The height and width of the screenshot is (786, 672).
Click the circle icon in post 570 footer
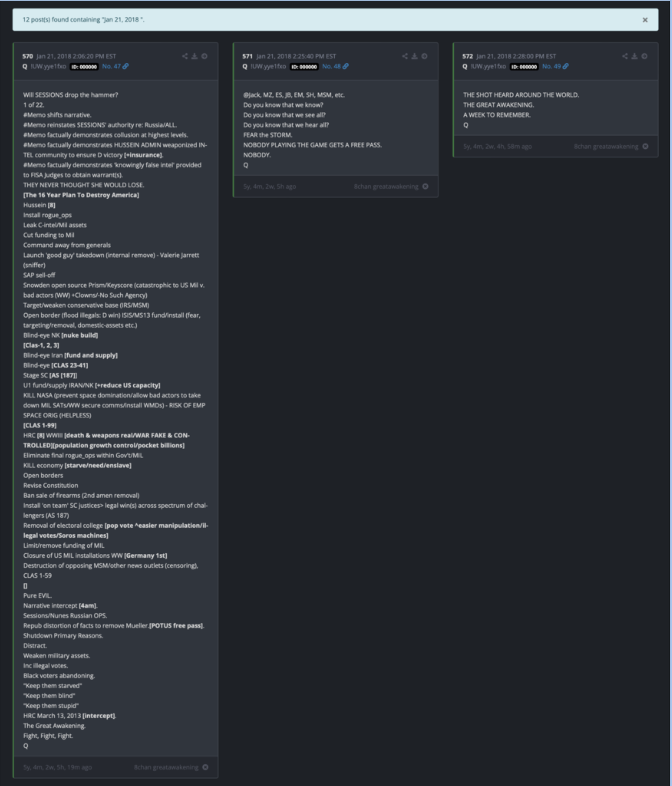pos(205,767)
